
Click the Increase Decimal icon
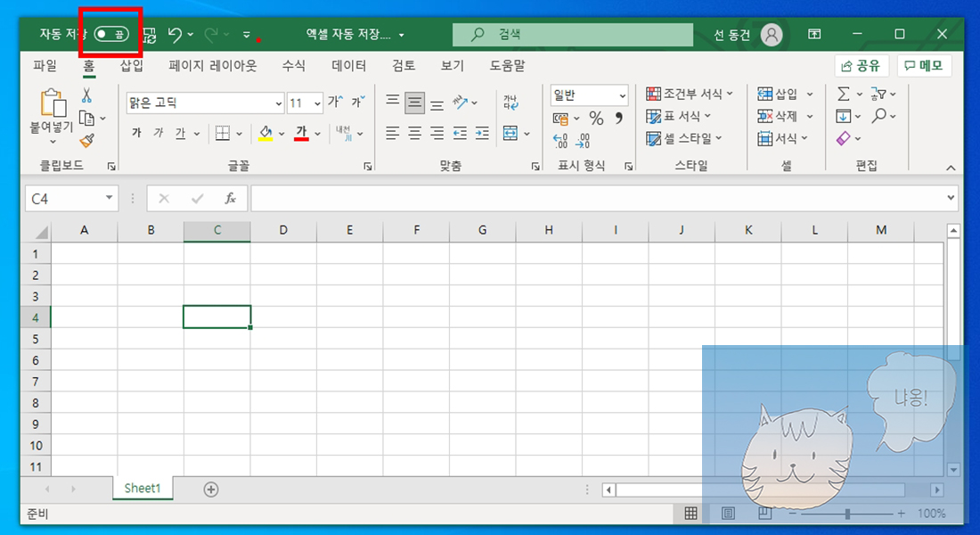click(560, 140)
